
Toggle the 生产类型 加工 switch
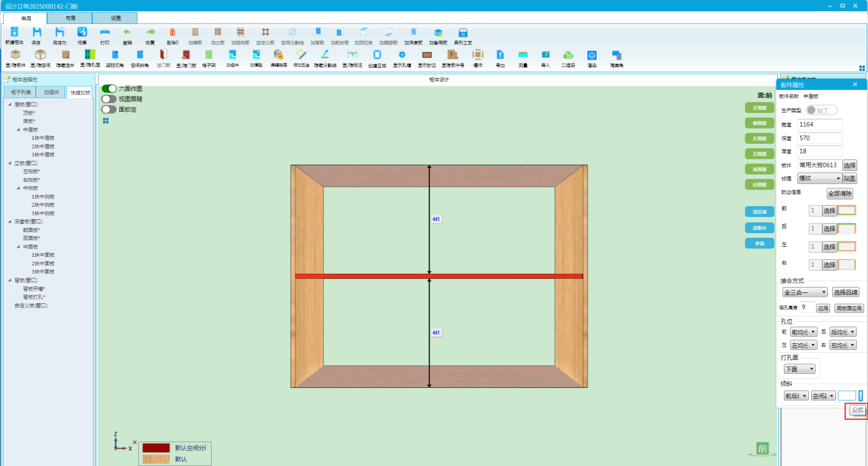click(x=821, y=110)
